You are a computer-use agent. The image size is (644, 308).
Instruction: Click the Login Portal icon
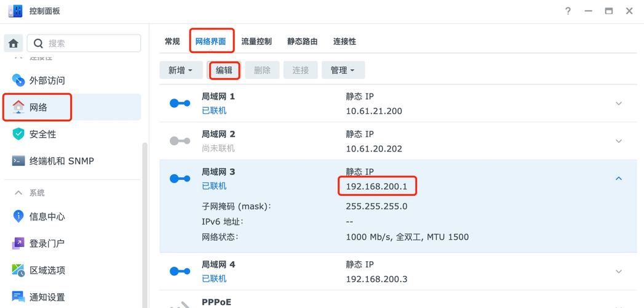point(18,243)
